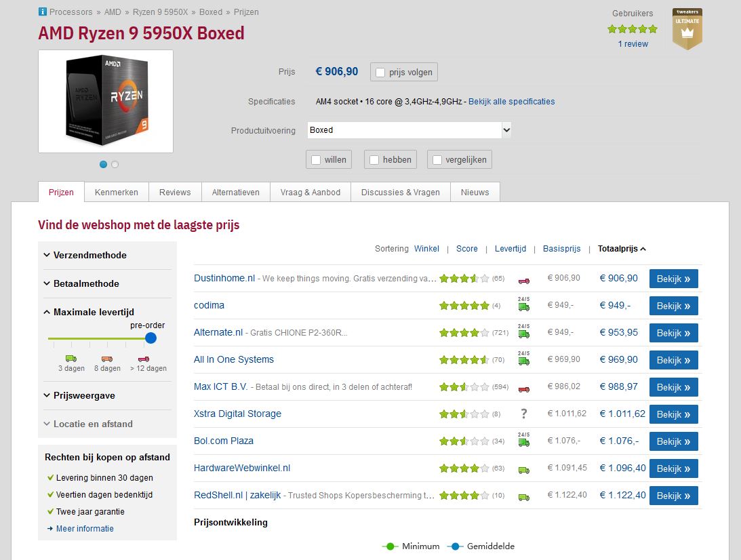Select the second image carousel dot
The width and height of the screenshot is (741, 560).
point(115,165)
